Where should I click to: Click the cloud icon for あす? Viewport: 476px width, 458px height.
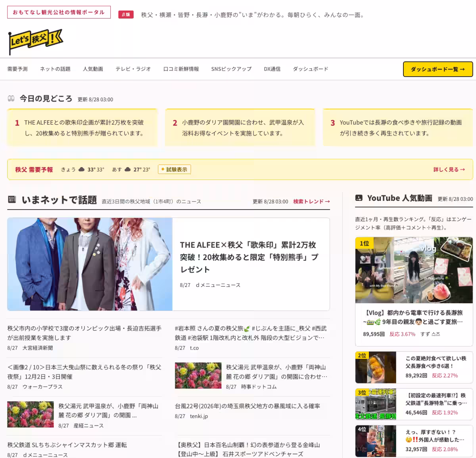coord(128,169)
